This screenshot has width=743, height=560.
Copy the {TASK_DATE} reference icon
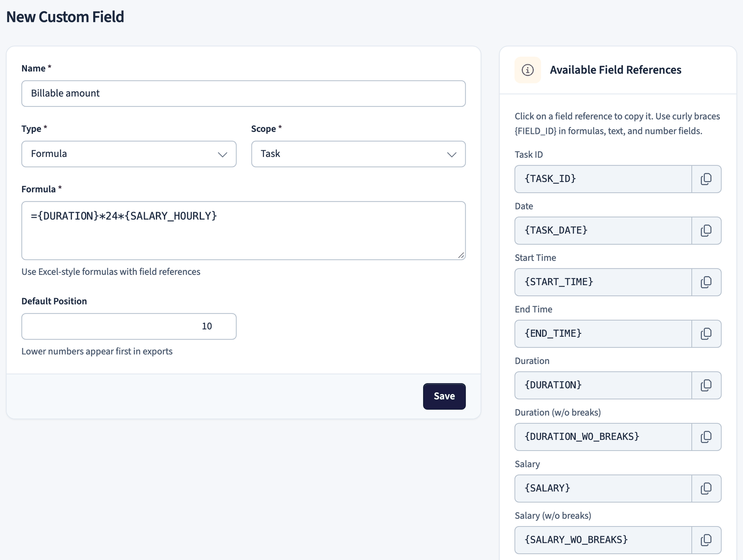click(x=706, y=231)
